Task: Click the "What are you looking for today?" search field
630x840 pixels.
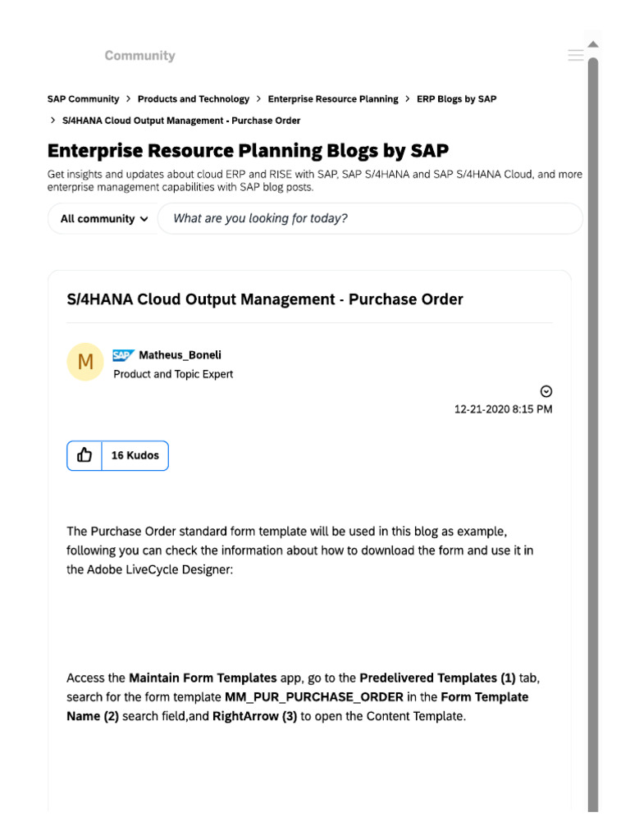Action: coord(369,219)
